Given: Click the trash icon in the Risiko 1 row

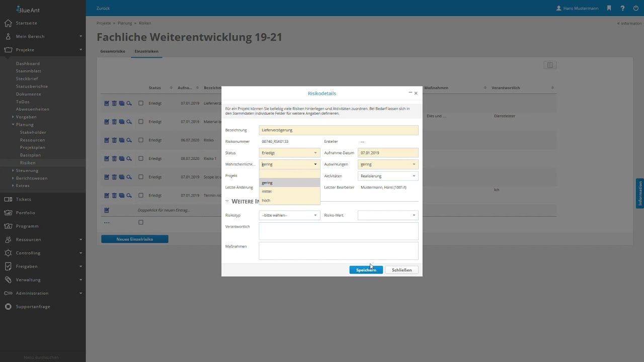Looking at the screenshot, I should 114,159.
